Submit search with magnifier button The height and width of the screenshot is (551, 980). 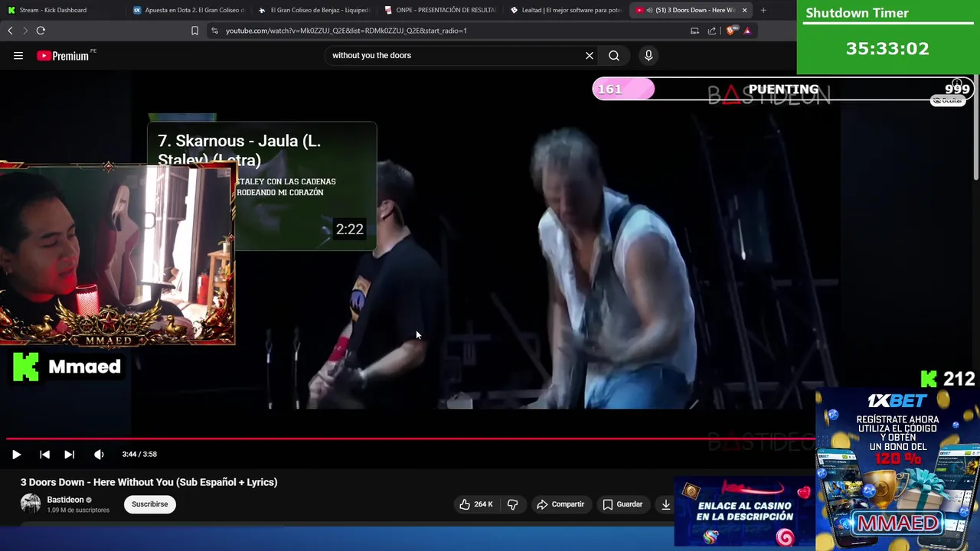614,55
